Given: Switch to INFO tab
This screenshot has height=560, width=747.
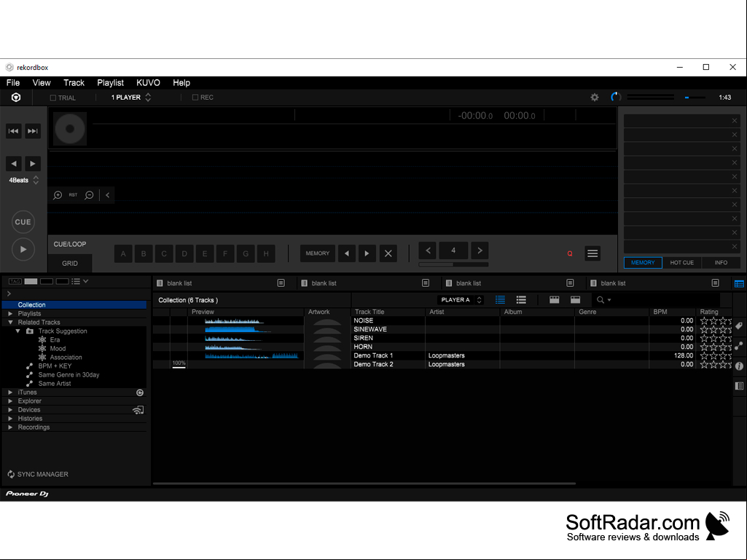Looking at the screenshot, I should pyautogui.click(x=721, y=263).
